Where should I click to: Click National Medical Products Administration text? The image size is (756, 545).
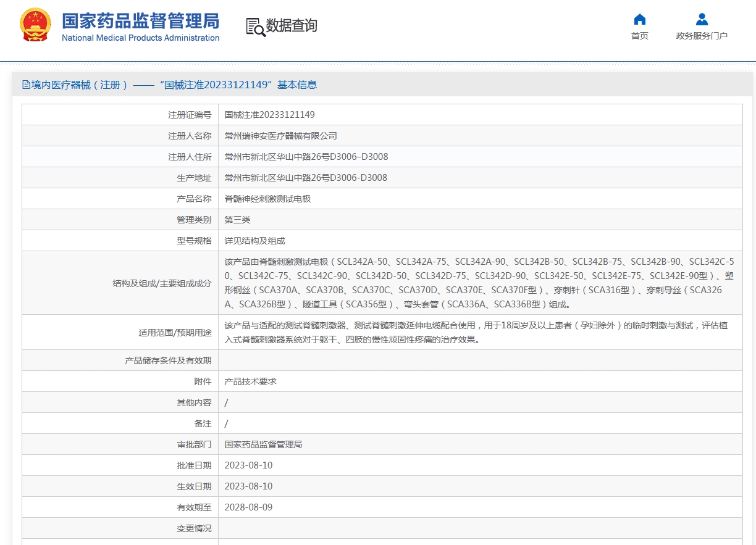pyautogui.click(x=141, y=38)
